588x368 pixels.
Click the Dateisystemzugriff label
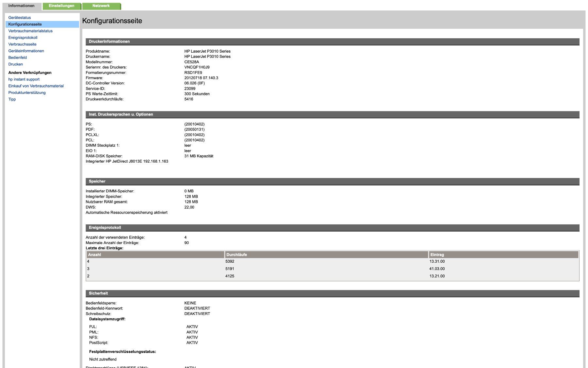(107, 319)
